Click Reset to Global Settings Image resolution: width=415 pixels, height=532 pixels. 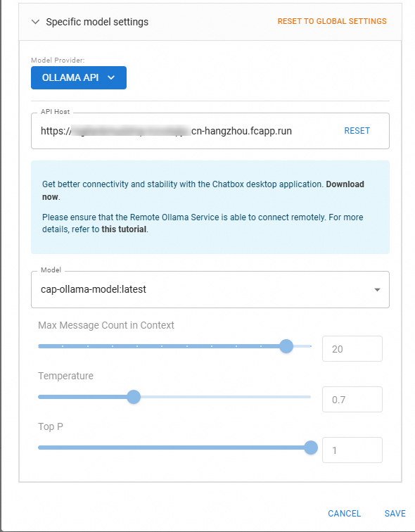coord(332,21)
